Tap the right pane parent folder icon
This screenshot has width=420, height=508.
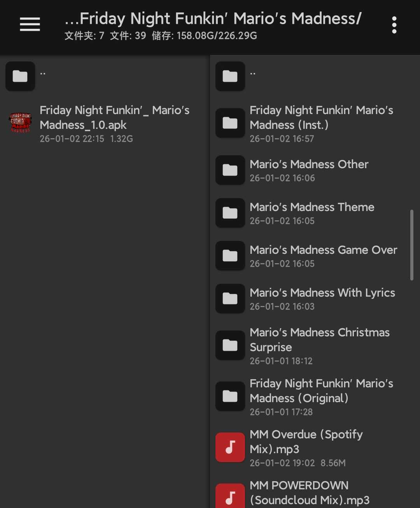tap(230, 76)
